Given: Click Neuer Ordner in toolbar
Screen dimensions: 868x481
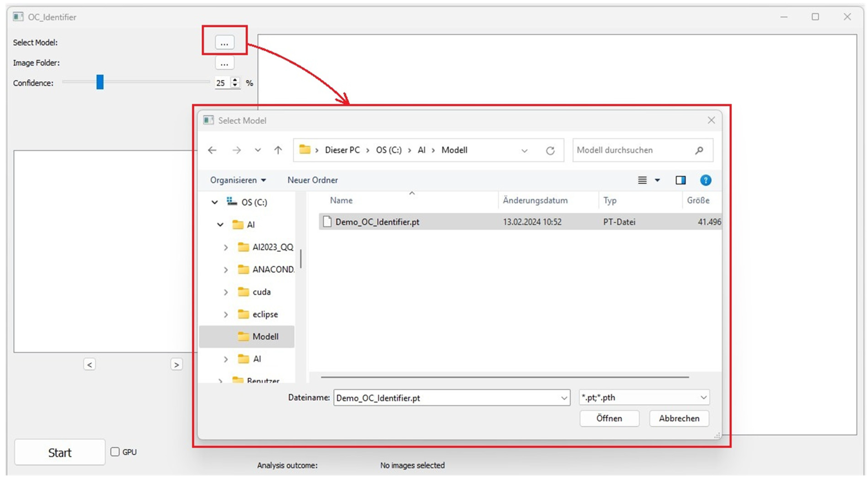Looking at the screenshot, I should point(312,180).
